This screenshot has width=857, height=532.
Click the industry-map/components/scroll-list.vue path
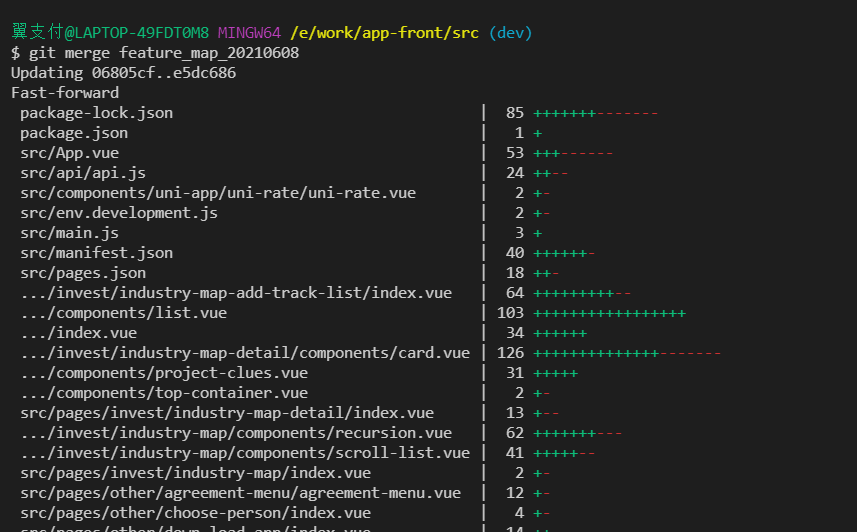[x=245, y=453]
